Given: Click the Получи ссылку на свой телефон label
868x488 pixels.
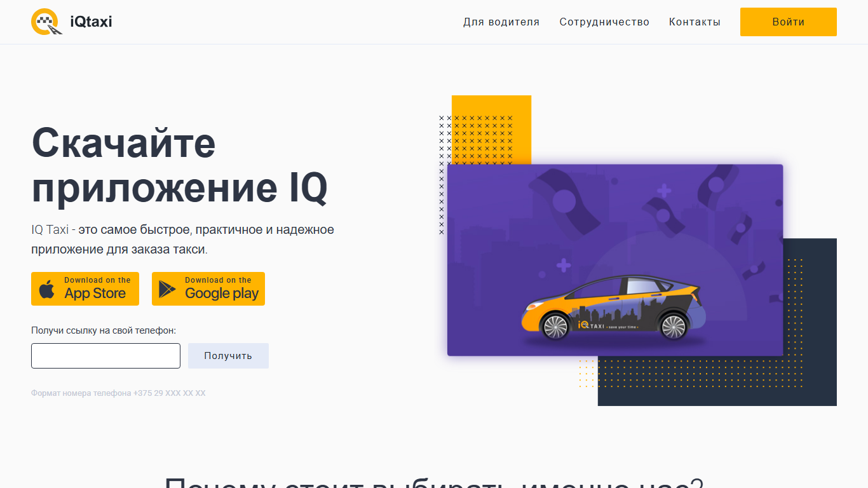Looking at the screenshot, I should [104, 330].
